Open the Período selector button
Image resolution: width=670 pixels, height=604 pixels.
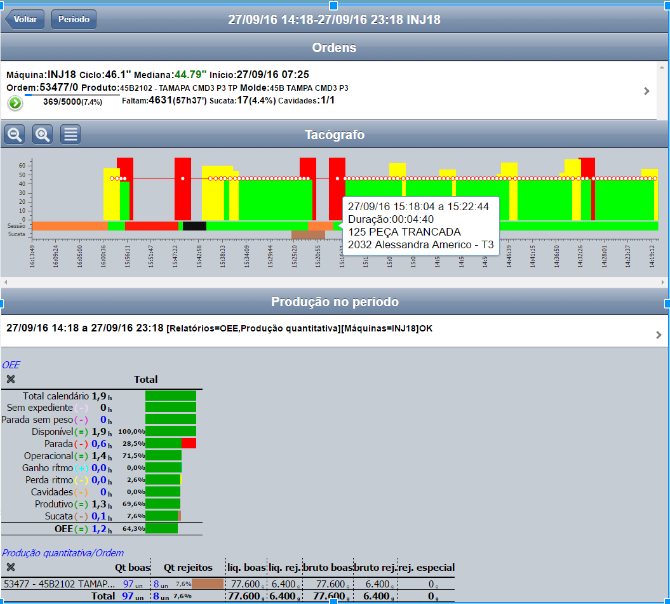point(74,19)
